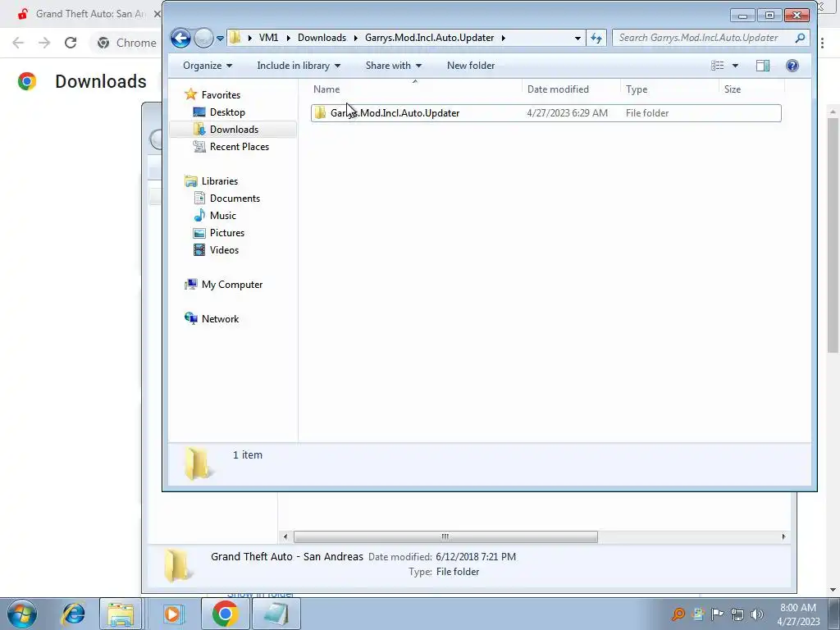Image resolution: width=840 pixels, height=630 pixels.
Task: Reload the Chrome Downloads page
Action: pyautogui.click(x=71, y=43)
